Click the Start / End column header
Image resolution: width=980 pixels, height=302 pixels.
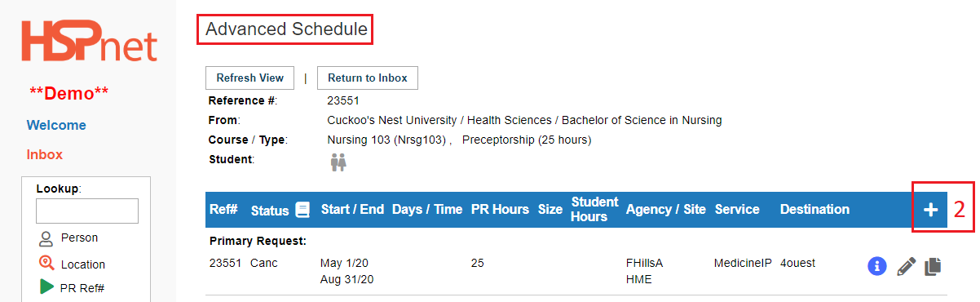(352, 210)
